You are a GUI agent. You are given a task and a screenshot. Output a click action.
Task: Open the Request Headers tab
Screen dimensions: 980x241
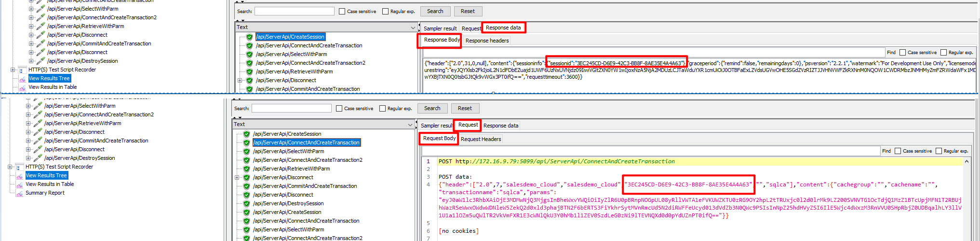click(481, 139)
